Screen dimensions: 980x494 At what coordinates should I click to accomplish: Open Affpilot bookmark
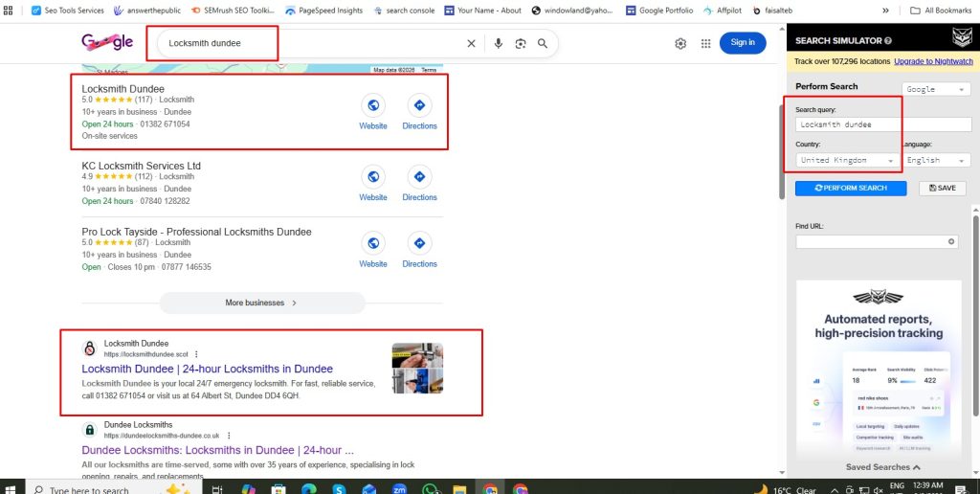pyautogui.click(x=723, y=11)
